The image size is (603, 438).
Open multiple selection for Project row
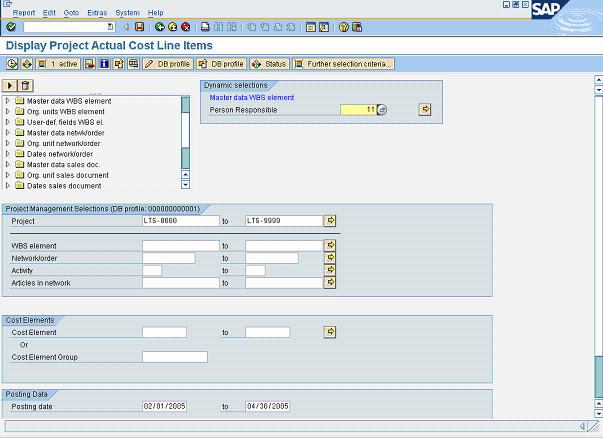click(x=330, y=221)
